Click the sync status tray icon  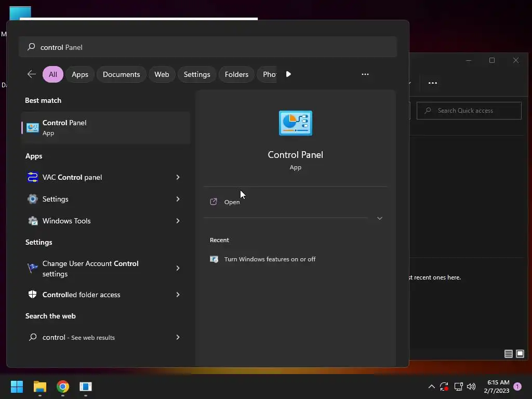(444, 387)
